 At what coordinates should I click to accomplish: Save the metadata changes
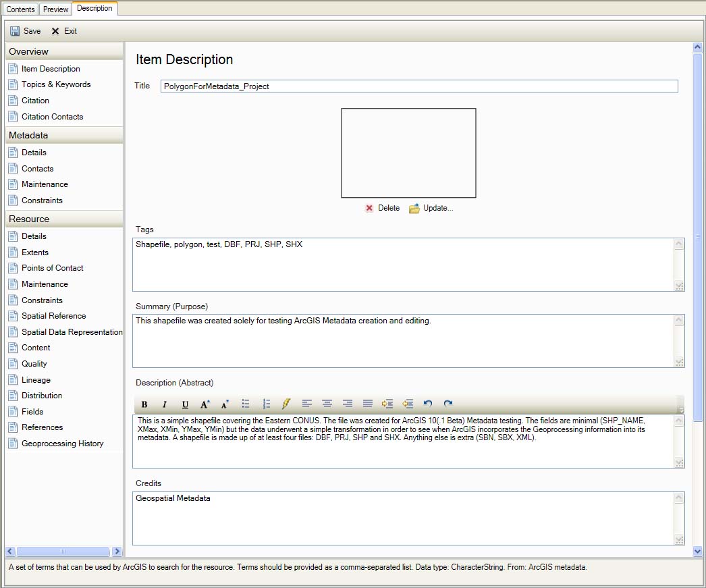coord(25,30)
